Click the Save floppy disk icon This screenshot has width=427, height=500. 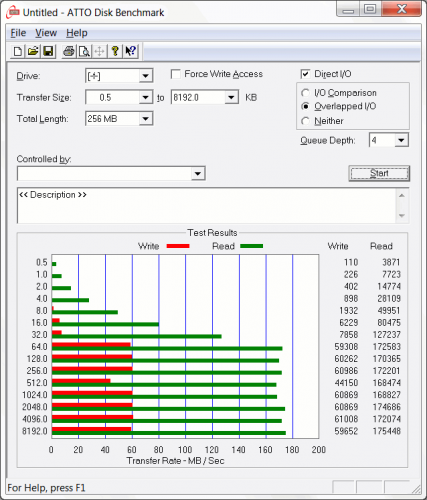coord(48,52)
